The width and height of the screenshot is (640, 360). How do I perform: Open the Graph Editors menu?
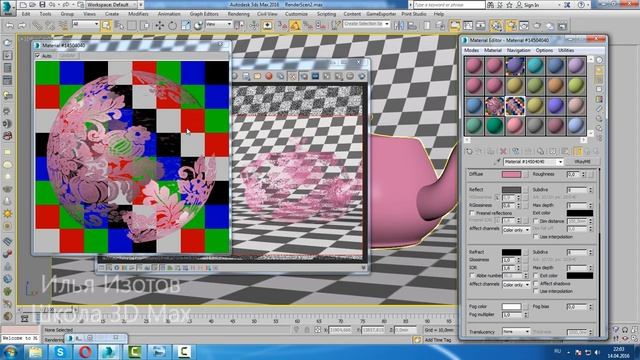point(204,14)
